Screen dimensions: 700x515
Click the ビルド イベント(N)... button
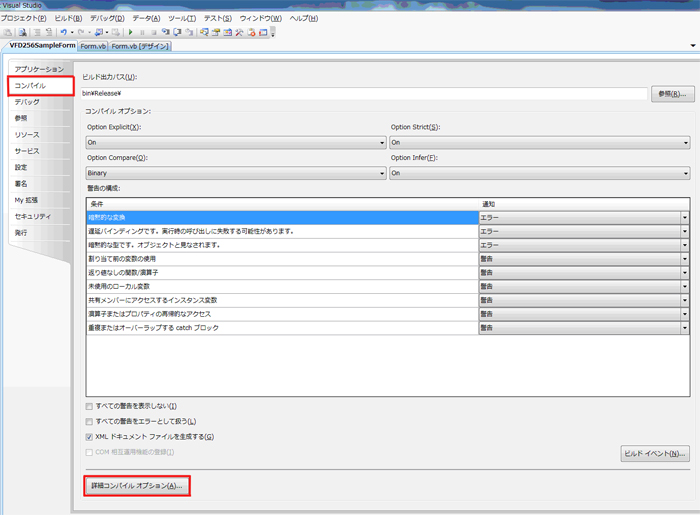click(655, 453)
